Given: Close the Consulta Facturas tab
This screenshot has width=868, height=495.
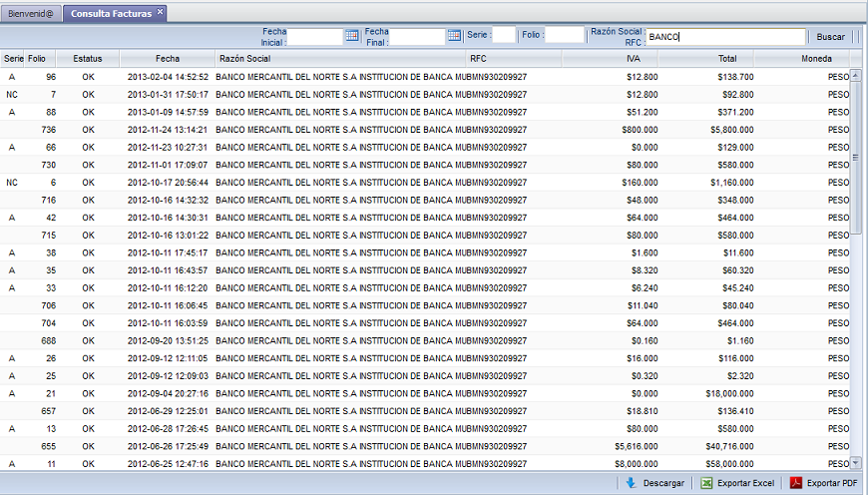Looking at the screenshot, I should [160, 13].
